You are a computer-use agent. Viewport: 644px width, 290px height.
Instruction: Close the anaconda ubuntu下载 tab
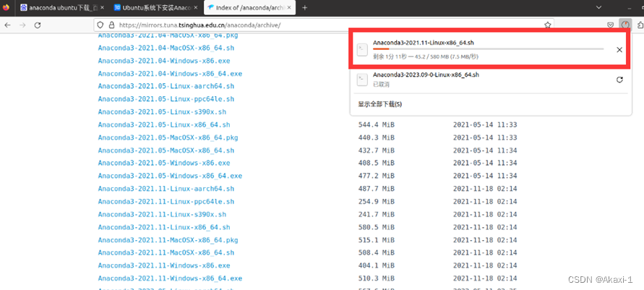click(102, 7)
